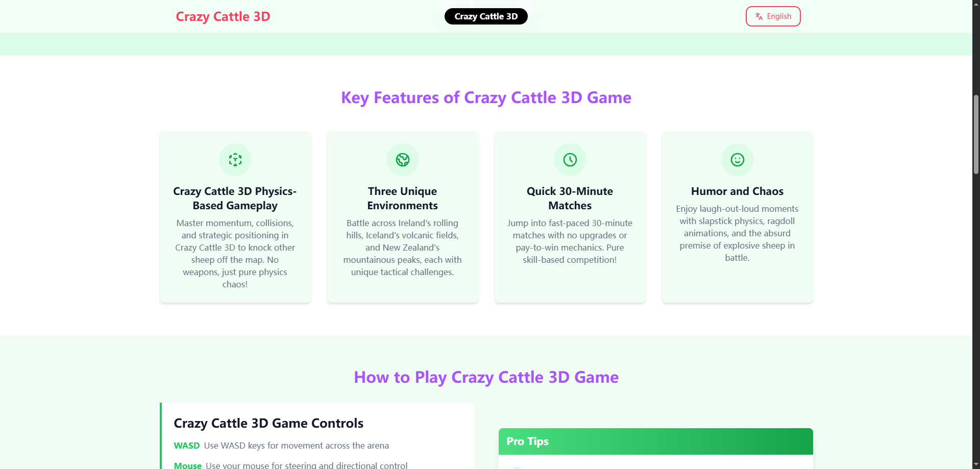Screen dimensions: 980x469
Task: Click the How to Play section heading
Action: point(485,378)
